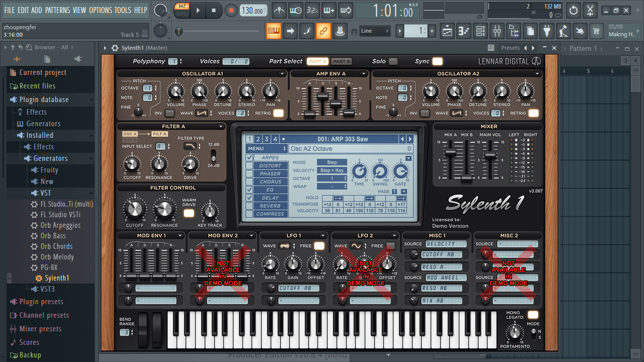This screenshot has height=362, width=644.
Task: Select PART A button
Action: coord(318,61)
